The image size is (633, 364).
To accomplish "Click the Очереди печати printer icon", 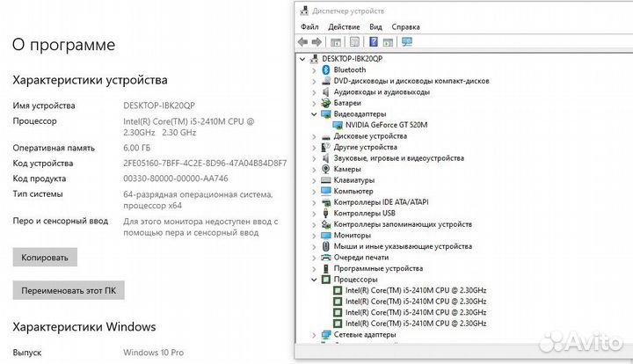I will (x=326, y=257).
